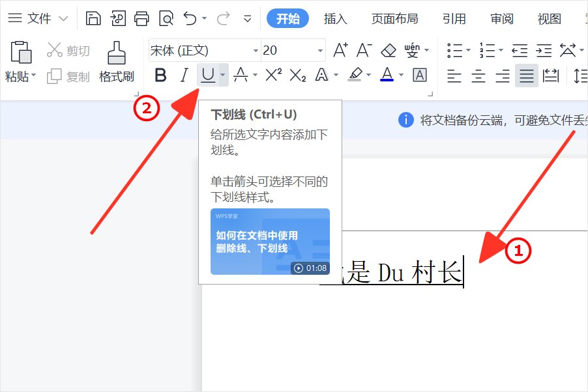Screen dimensions: 588x392
Task: Toggle underline on the selected text
Action: tap(207, 76)
